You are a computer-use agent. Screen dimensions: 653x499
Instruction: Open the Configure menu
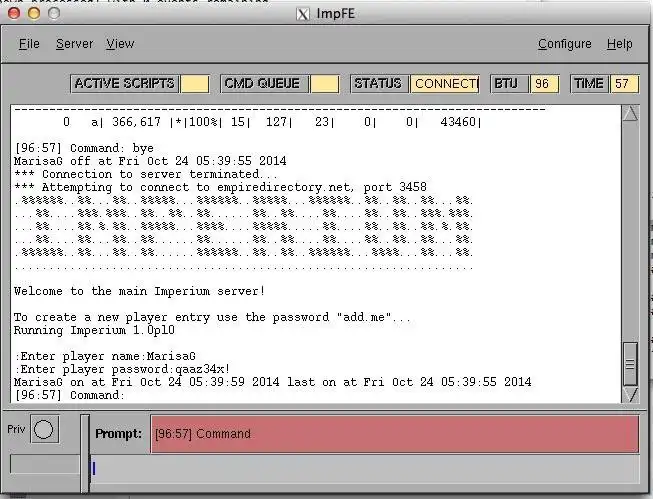[564, 44]
